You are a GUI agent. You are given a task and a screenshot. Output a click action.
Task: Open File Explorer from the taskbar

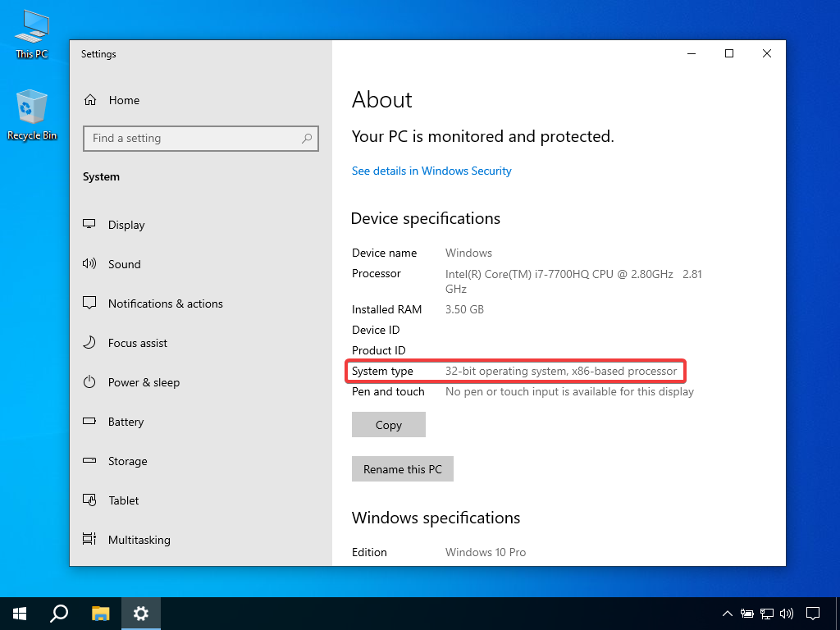coord(100,613)
